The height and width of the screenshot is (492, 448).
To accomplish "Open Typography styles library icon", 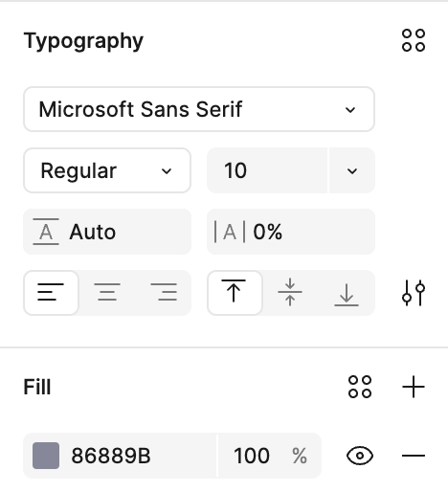I will [x=414, y=40].
